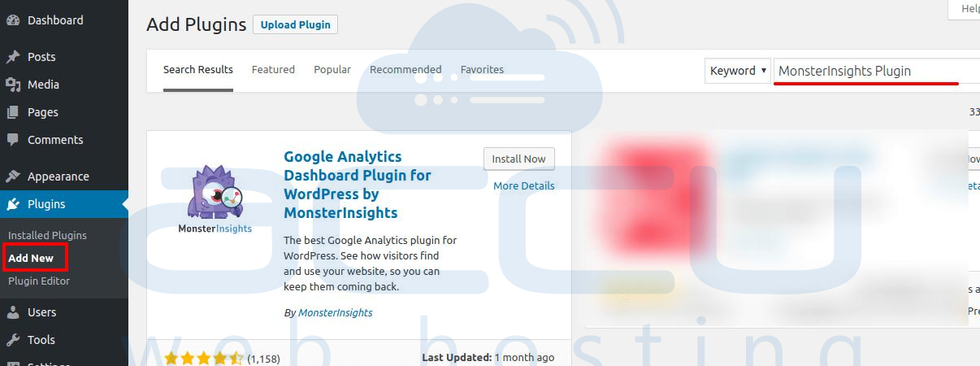Click the Dashboard gauge icon
Screen dimensions: 980x366
(13, 20)
